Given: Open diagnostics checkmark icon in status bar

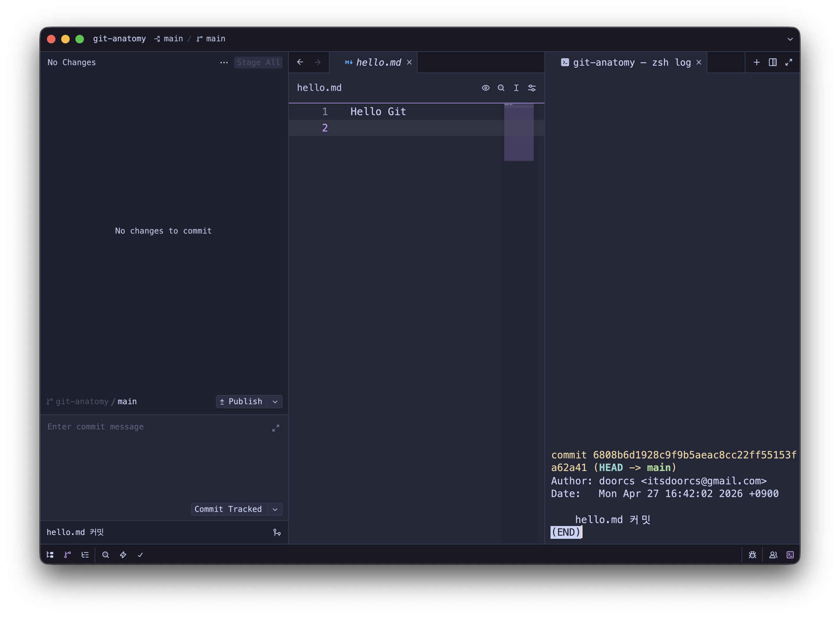Looking at the screenshot, I should [140, 555].
